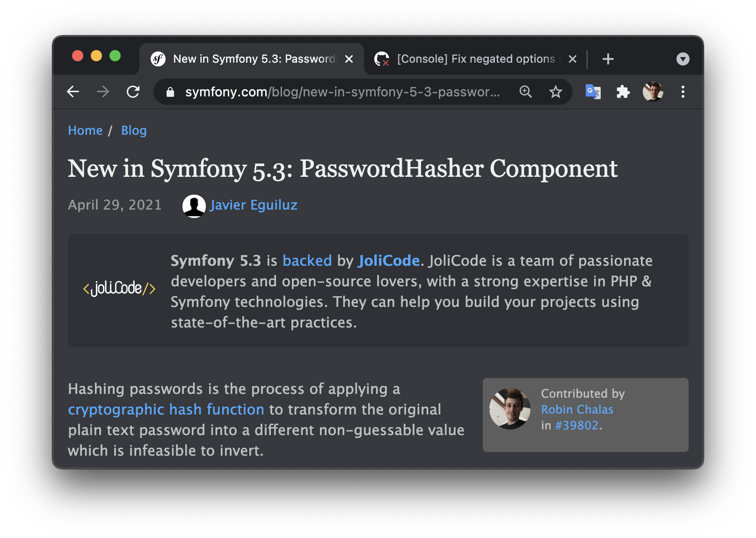
Task: Reload the current page
Action: [x=133, y=92]
